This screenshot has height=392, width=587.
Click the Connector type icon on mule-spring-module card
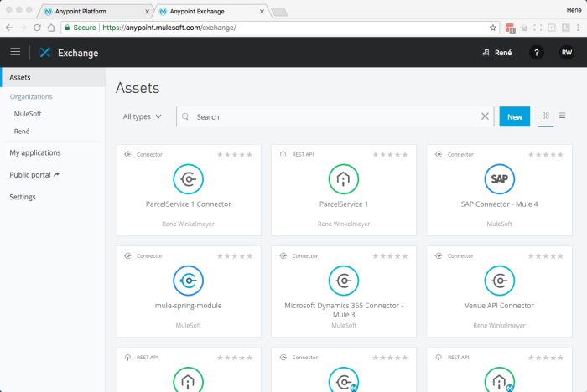[x=127, y=255]
